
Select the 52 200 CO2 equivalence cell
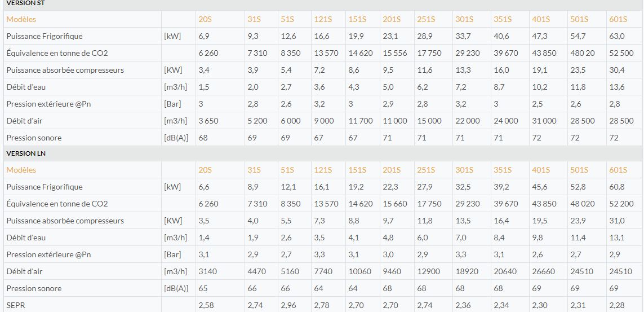[x=621, y=204]
